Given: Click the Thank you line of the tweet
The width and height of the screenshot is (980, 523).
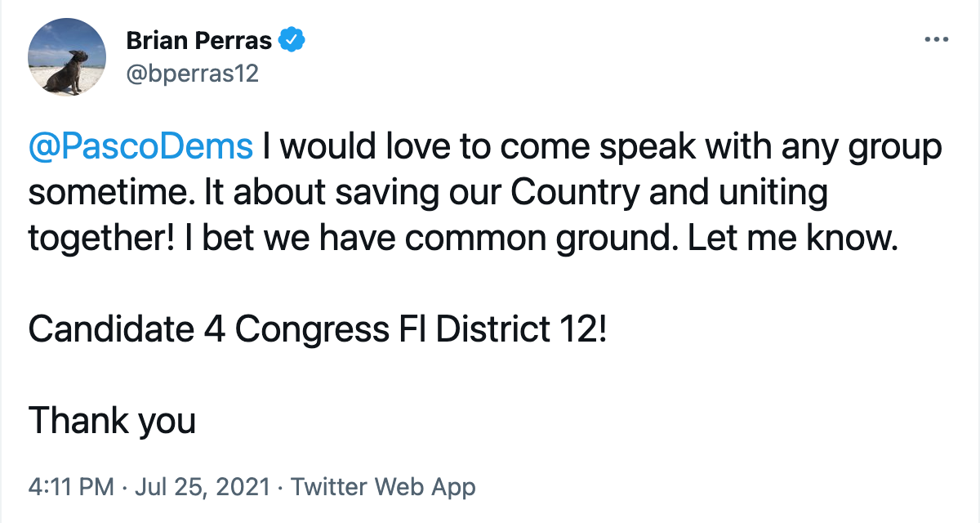Looking at the screenshot, I should (112, 421).
